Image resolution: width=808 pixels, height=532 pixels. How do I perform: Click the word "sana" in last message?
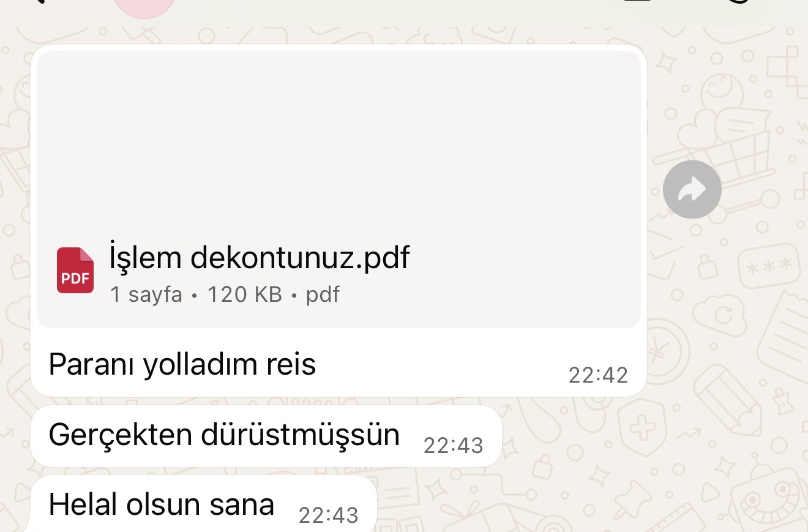[242, 505]
